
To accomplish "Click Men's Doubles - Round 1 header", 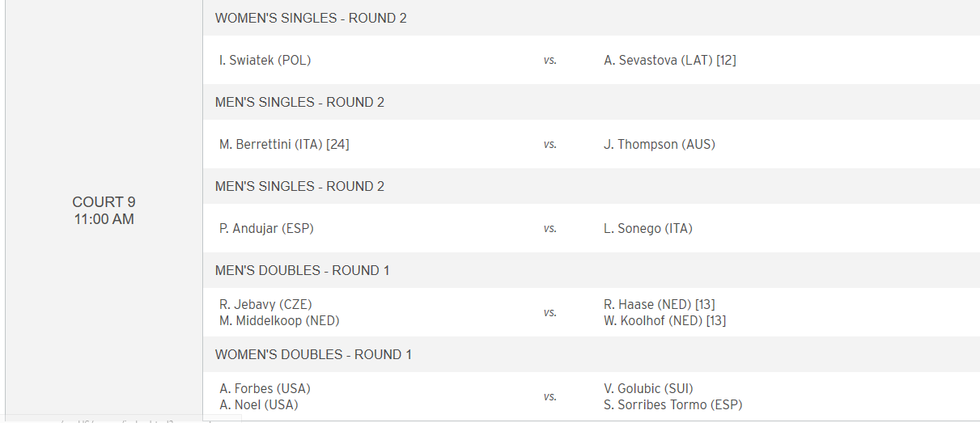I will (302, 270).
